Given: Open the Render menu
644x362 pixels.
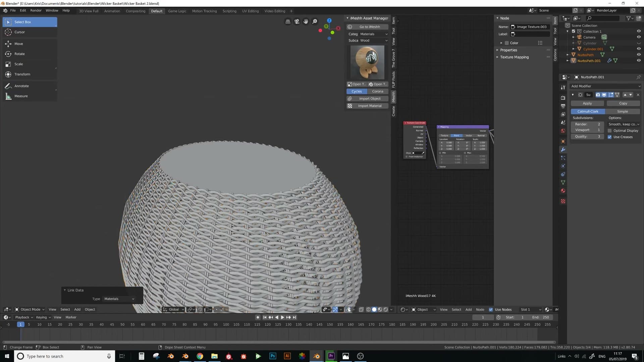Looking at the screenshot, I should tap(36, 10).
